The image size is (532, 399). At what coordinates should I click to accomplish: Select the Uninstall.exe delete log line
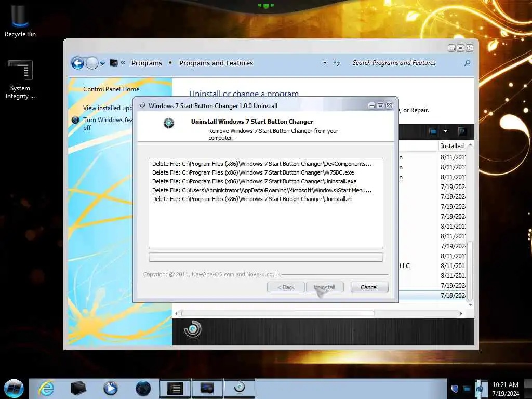coord(255,181)
